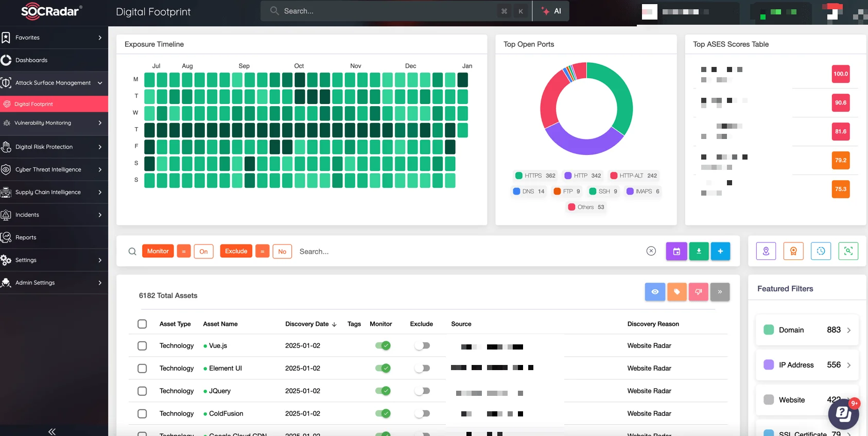Viewport: 868px width, 436px height.
Task: Download assets with the green export button
Action: pos(699,251)
